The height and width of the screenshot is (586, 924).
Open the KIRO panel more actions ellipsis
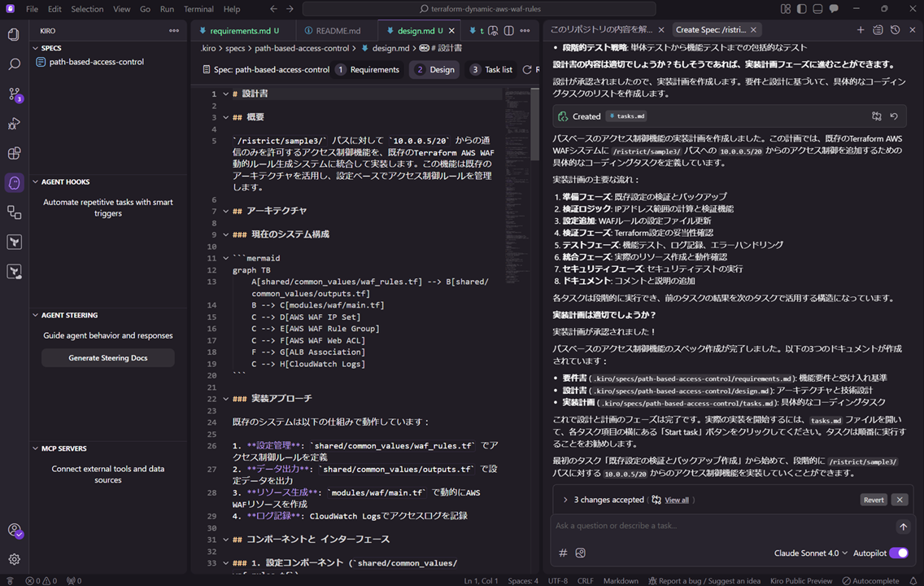pyautogui.click(x=174, y=31)
